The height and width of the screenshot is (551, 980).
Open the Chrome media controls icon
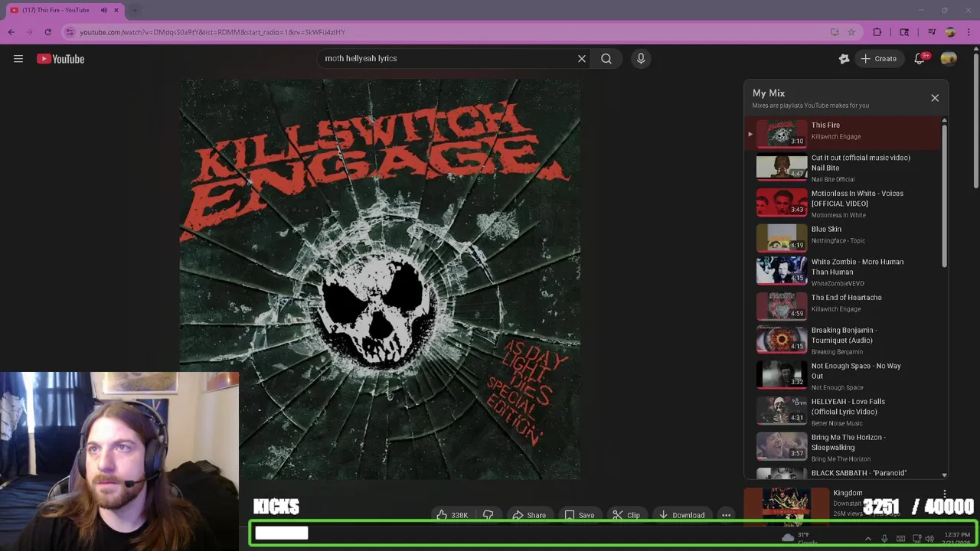932,32
